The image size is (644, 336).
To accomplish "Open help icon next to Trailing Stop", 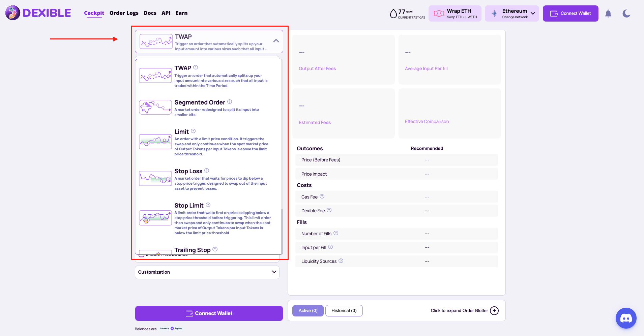I will point(215,249).
